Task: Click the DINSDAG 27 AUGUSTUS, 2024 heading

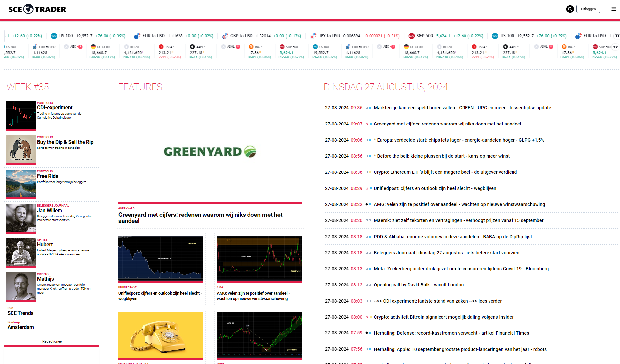Action: 386,87
